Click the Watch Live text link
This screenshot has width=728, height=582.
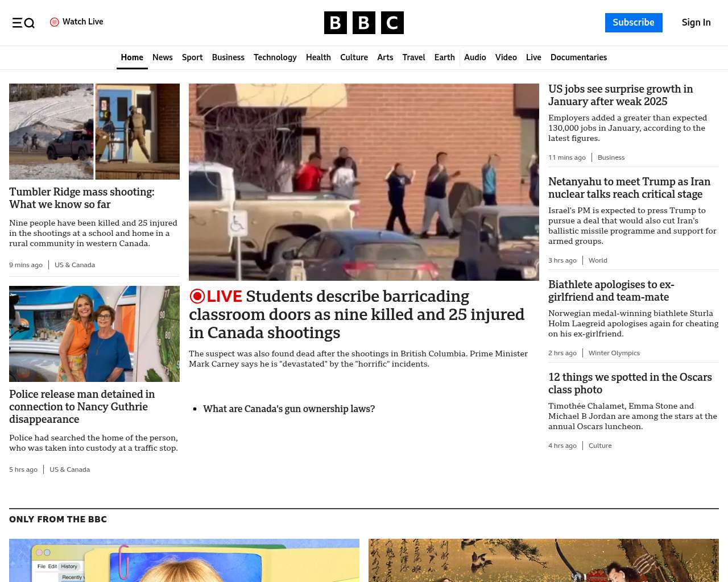[x=83, y=22]
